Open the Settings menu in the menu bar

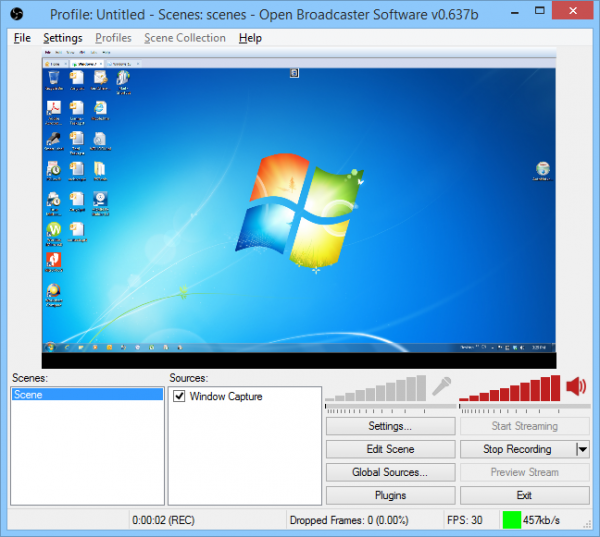[63, 38]
